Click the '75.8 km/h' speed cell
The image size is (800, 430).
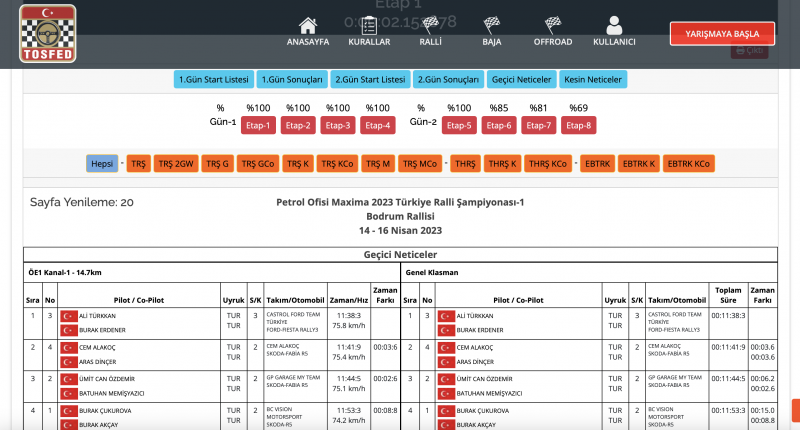[x=348, y=326]
